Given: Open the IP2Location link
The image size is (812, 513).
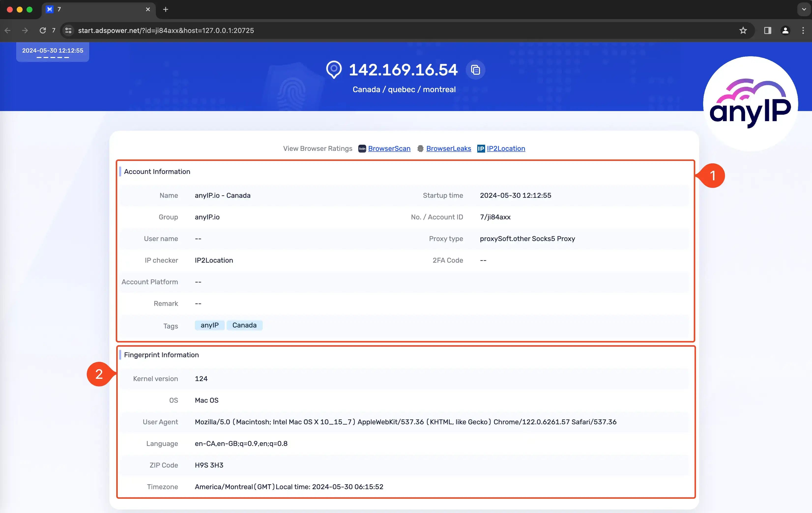Looking at the screenshot, I should point(506,149).
